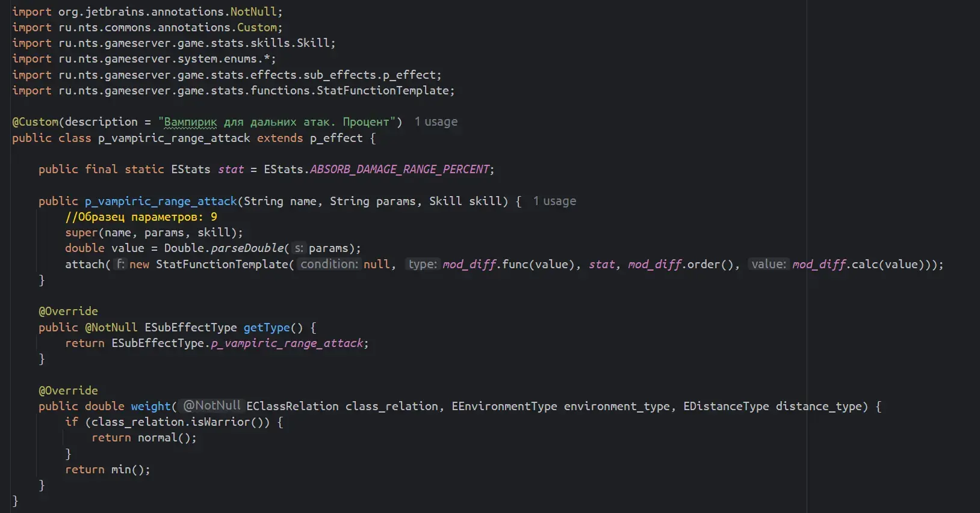Click the class name p_vampiric_range_attack in the class declaration
This screenshot has height=513, width=980.
pyautogui.click(x=174, y=138)
